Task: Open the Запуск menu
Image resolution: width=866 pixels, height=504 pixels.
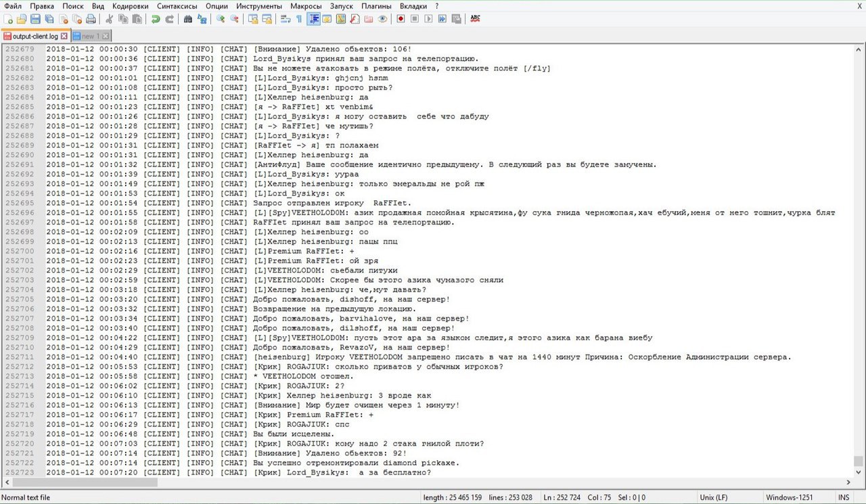Action: point(342,5)
